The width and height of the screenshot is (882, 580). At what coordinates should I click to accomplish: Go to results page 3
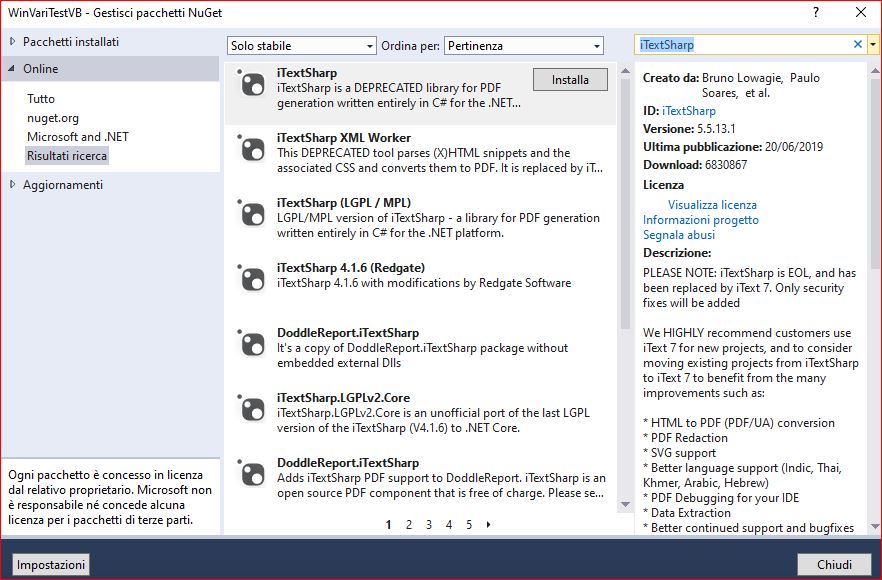tap(429, 525)
